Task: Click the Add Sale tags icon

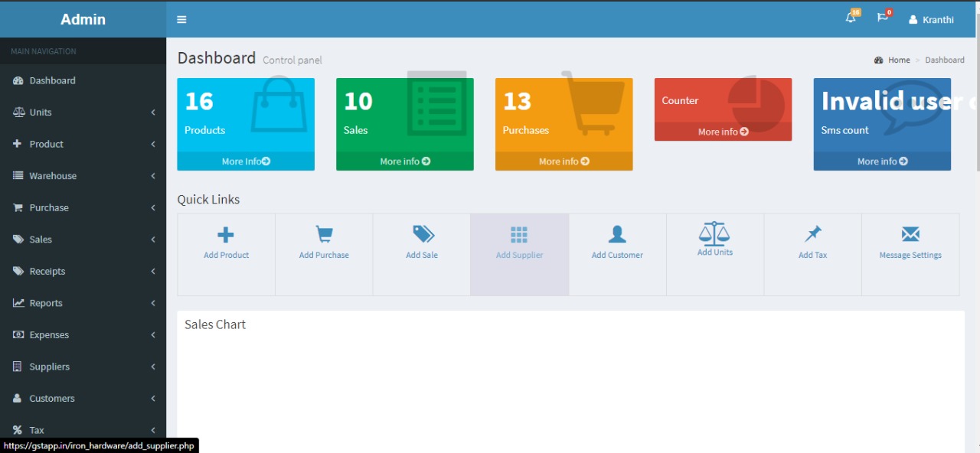Action: point(422,234)
